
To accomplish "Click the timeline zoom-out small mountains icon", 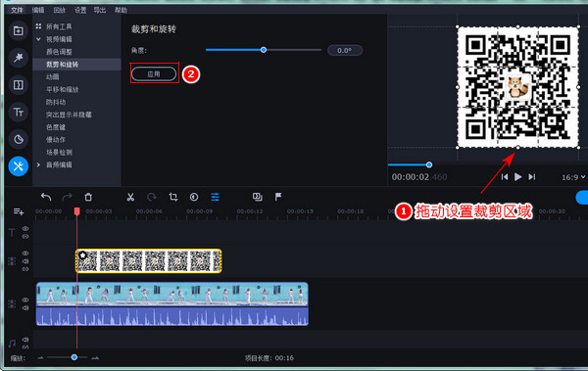I will pyautogui.click(x=40, y=358).
